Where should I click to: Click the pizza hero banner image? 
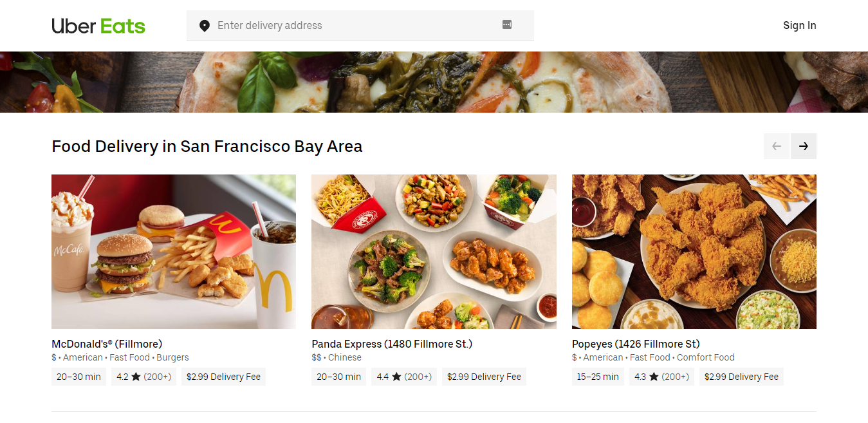click(x=434, y=82)
